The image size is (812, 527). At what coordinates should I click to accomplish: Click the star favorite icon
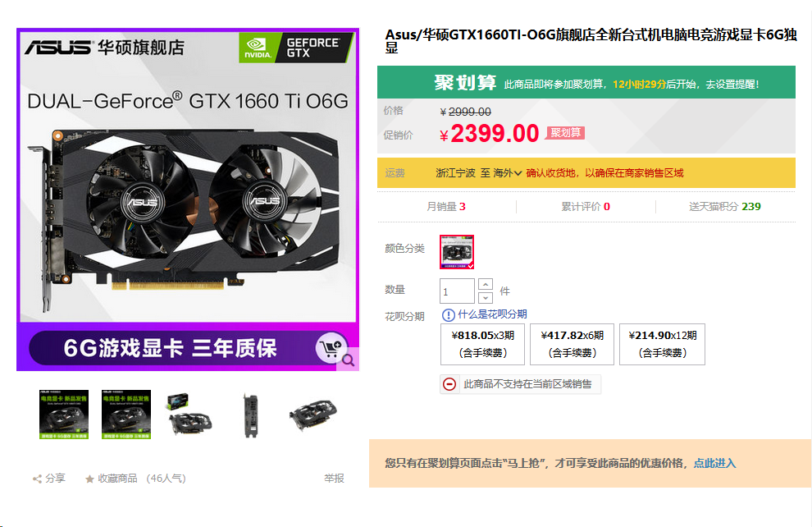pyautogui.click(x=89, y=479)
